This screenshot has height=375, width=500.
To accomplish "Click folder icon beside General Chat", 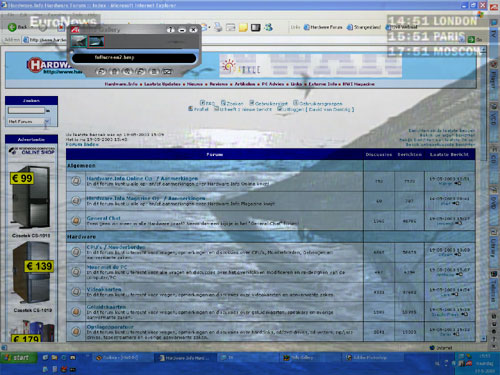I will pyautogui.click(x=76, y=221).
